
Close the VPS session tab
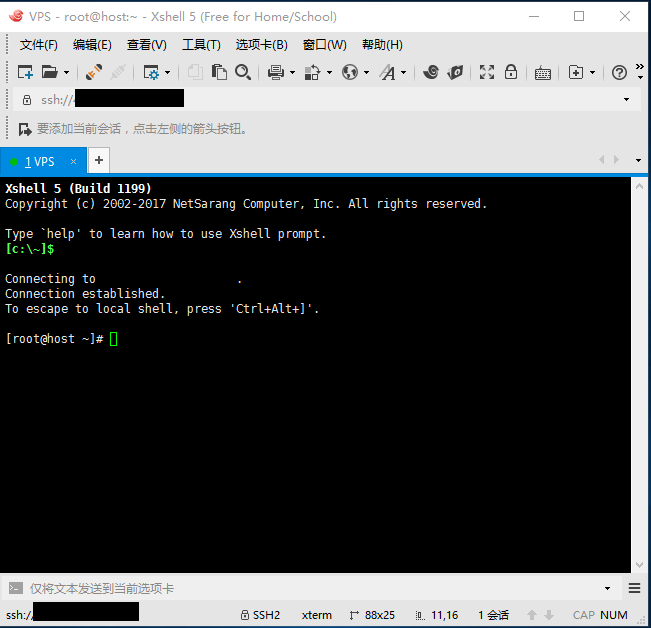74,161
